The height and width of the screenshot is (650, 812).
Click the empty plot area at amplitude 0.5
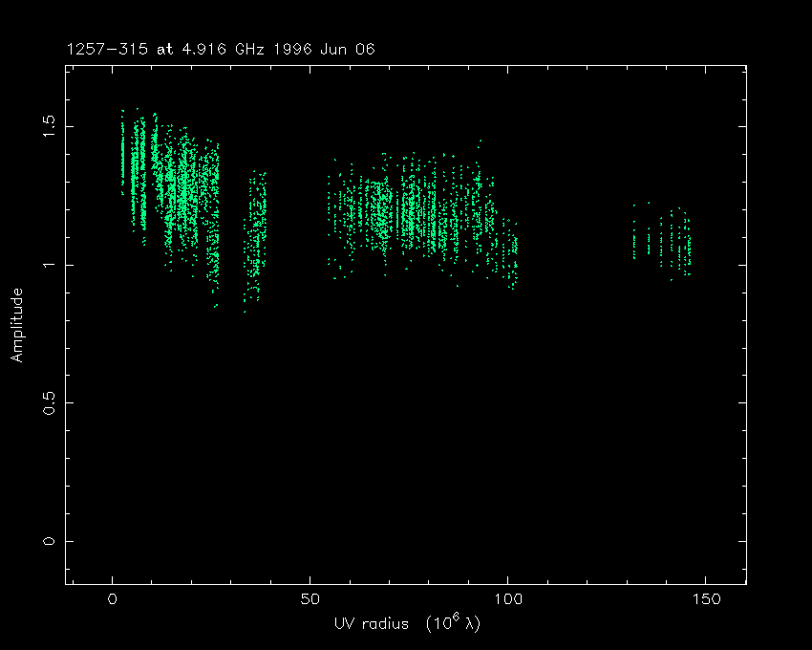tap(401, 402)
